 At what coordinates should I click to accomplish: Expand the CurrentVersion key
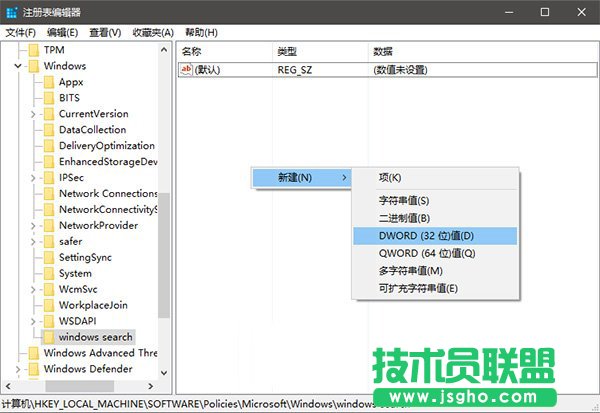tap(34, 114)
